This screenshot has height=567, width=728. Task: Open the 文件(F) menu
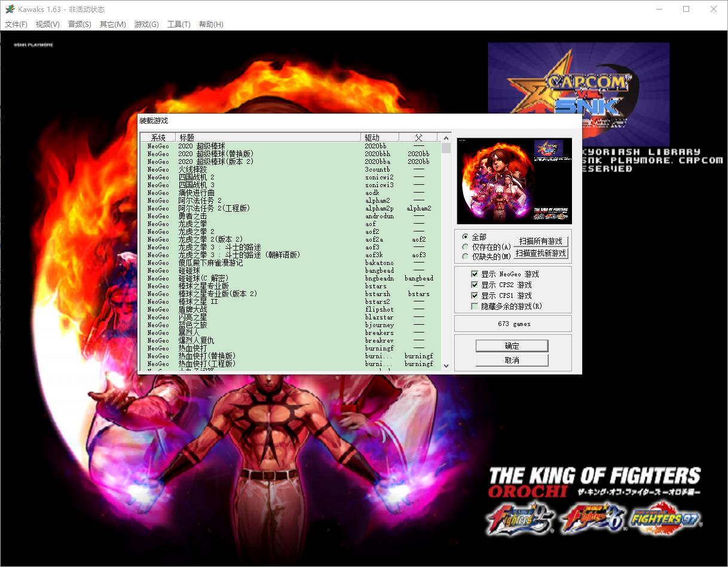16,25
